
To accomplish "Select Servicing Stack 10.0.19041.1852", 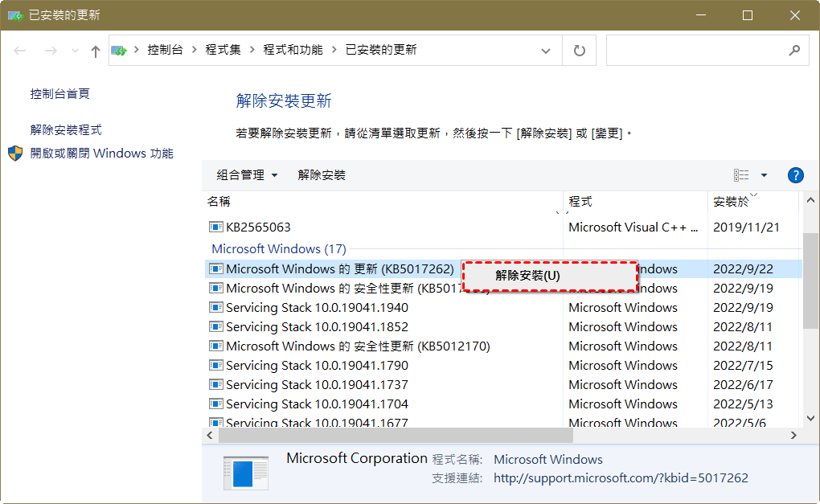I will [502, 327].
